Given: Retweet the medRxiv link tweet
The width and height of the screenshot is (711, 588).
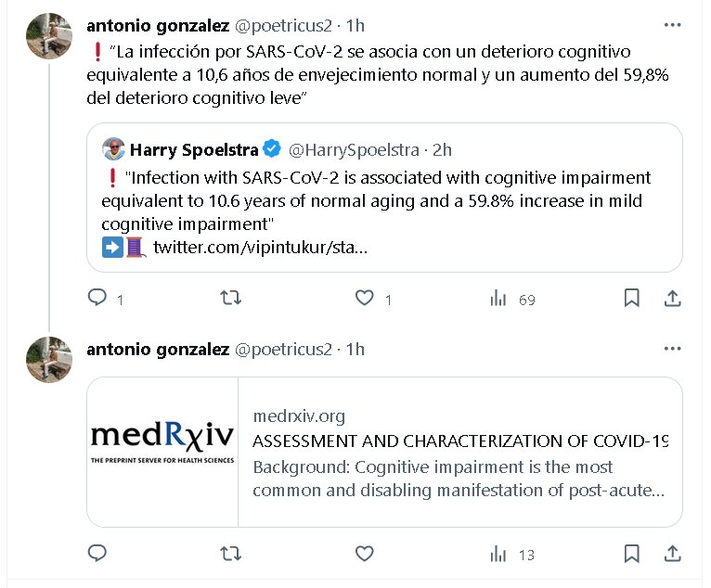Looking at the screenshot, I should (231, 554).
